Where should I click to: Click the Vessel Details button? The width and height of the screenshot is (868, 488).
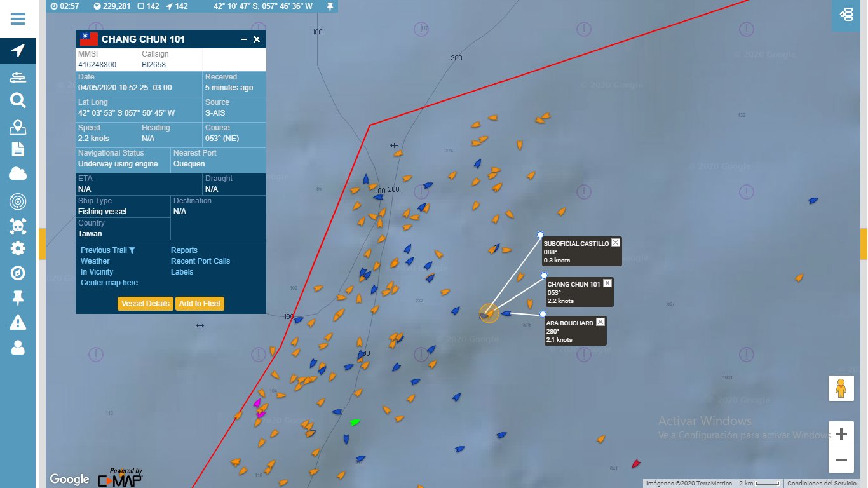(146, 304)
